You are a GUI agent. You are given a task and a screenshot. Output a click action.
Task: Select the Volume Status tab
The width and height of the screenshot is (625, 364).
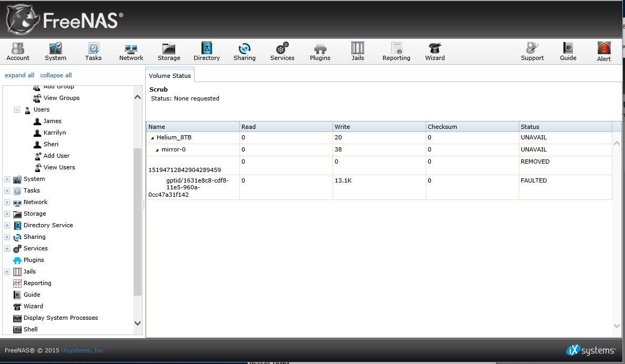pos(170,75)
